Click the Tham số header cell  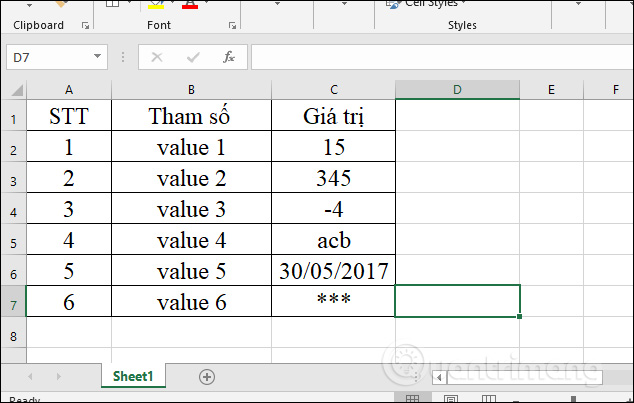pos(191,116)
